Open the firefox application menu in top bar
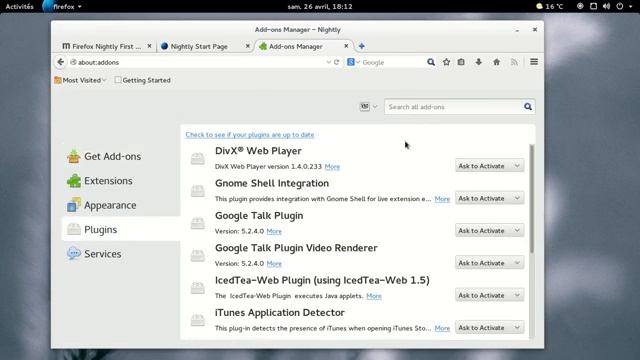The image size is (640, 360). coord(63,6)
